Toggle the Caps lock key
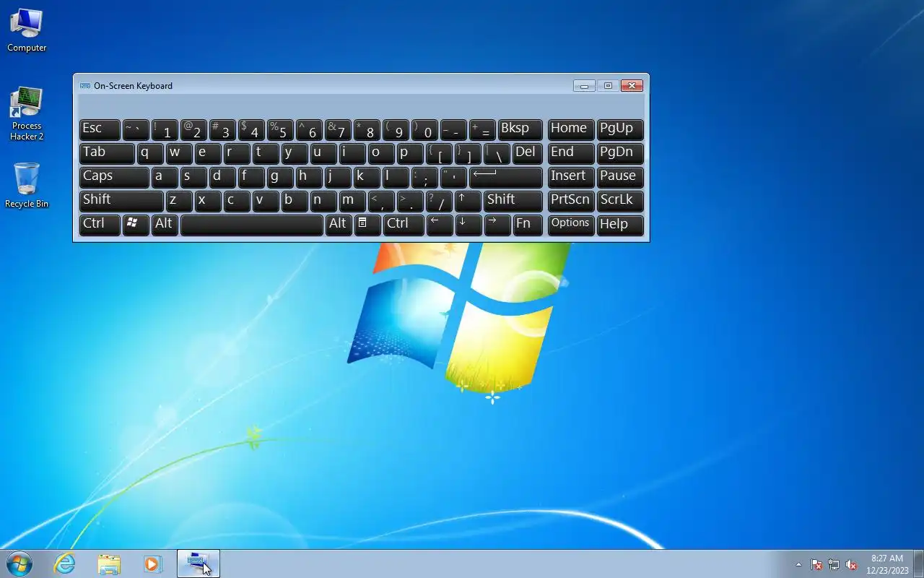Image resolution: width=924 pixels, height=578 pixels. (114, 177)
